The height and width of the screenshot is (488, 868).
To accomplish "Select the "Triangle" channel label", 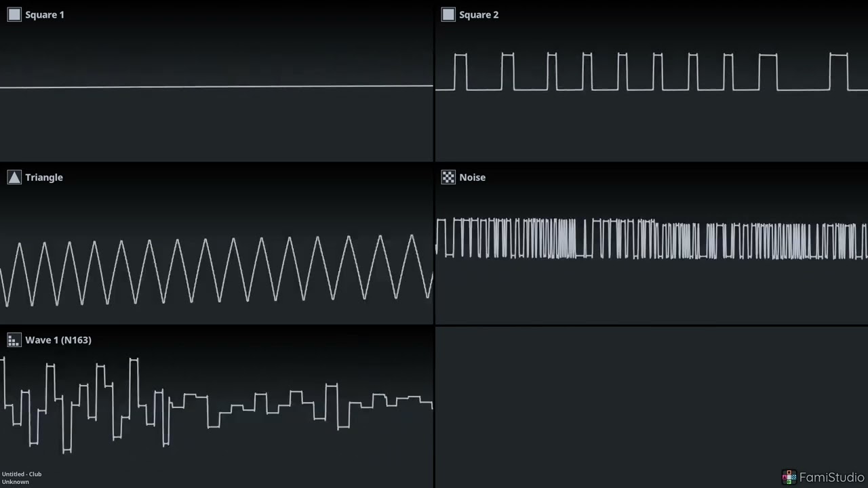I will tap(44, 178).
